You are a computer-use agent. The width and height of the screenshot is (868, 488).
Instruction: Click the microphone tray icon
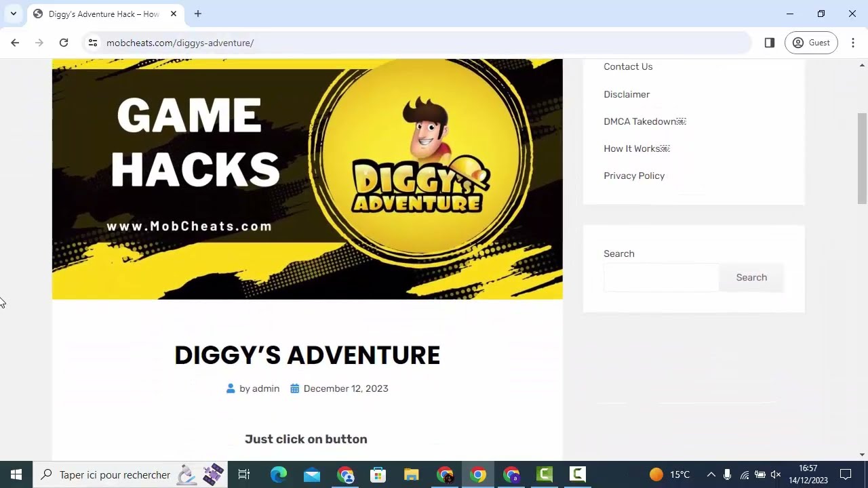tap(727, 474)
